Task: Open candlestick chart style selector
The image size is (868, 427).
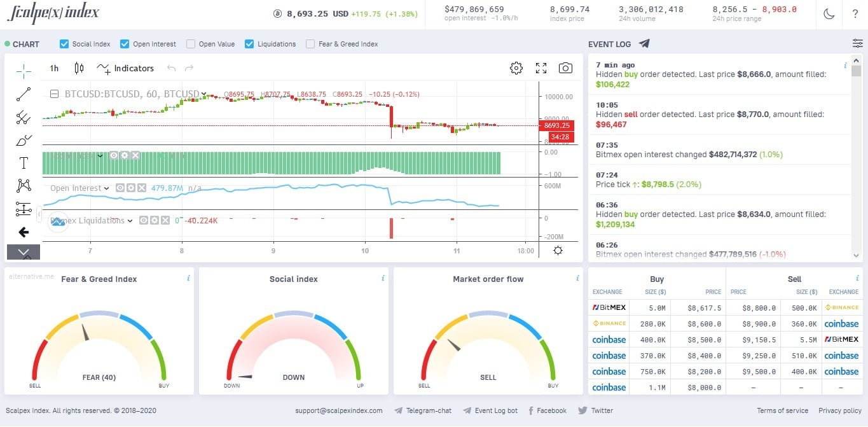Action: [79, 68]
